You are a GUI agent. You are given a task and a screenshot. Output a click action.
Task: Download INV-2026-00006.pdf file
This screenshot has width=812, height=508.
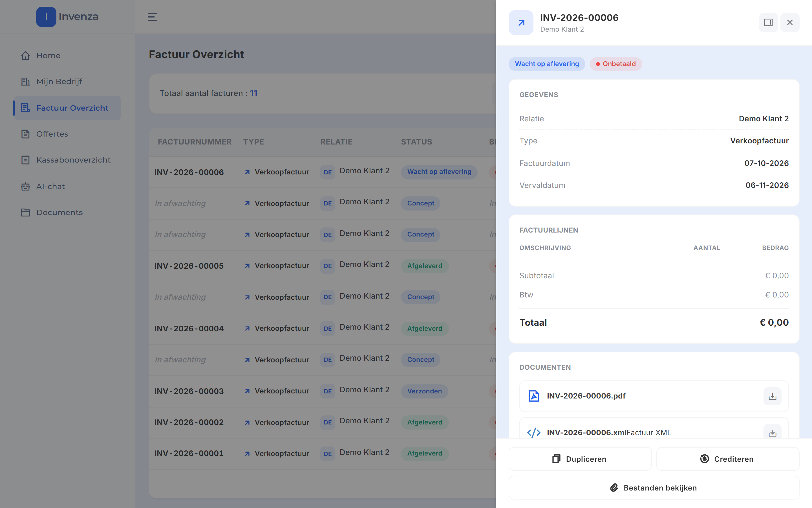[x=773, y=397]
